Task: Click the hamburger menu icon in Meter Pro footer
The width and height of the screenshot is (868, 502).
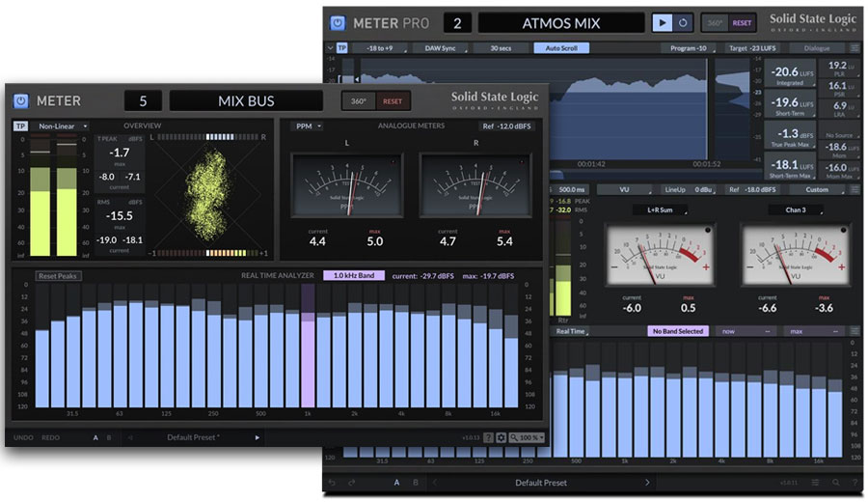Action: [x=815, y=483]
